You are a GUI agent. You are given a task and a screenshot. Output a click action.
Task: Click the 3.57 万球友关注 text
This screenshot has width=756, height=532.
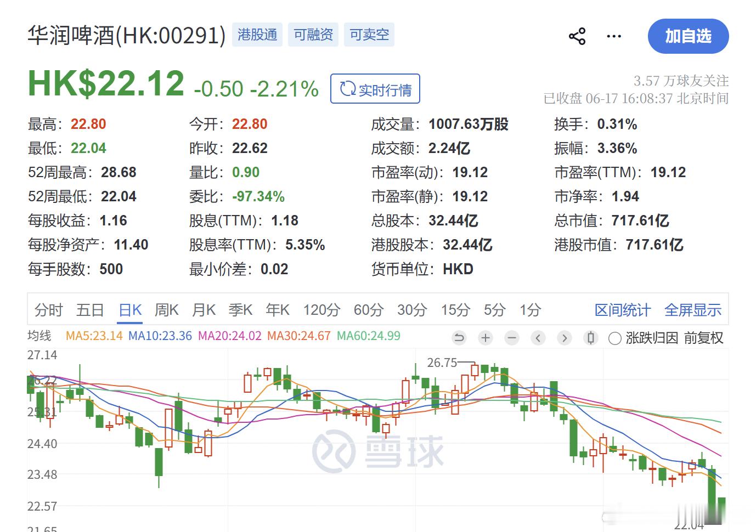pyautogui.click(x=681, y=81)
